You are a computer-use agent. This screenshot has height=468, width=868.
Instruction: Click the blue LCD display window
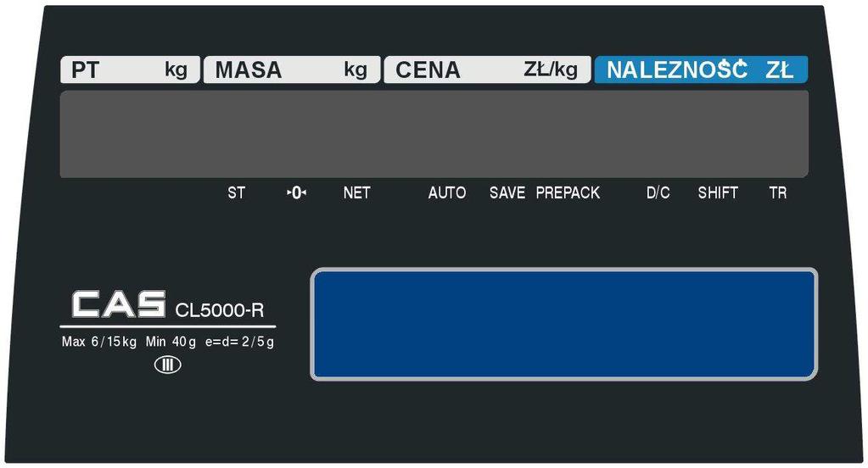point(564,324)
